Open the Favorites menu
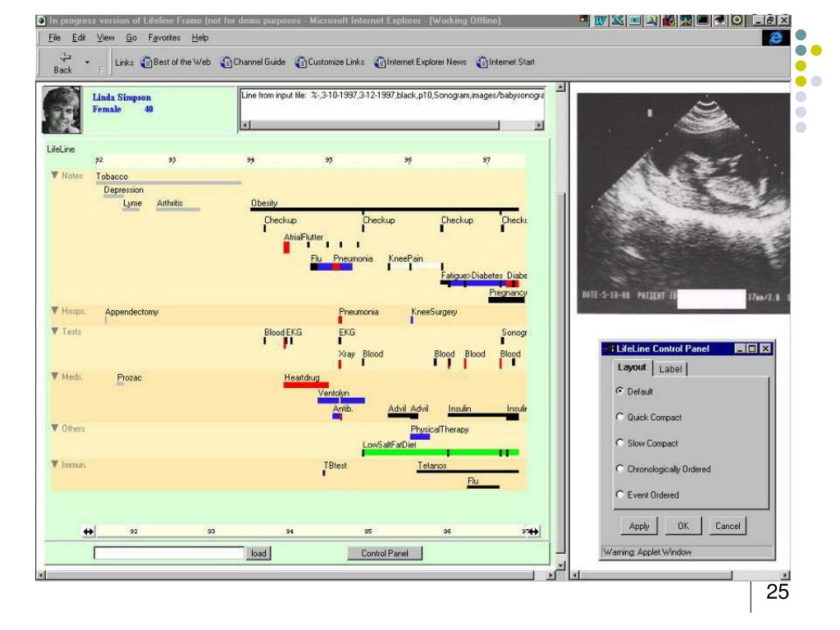The width and height of the screenshot is (840, 630). [164, 38]
